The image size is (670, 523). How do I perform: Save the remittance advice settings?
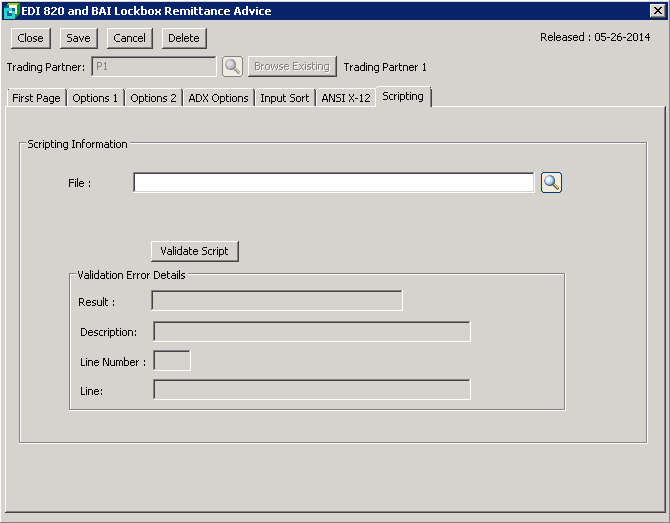coord(78,38)
